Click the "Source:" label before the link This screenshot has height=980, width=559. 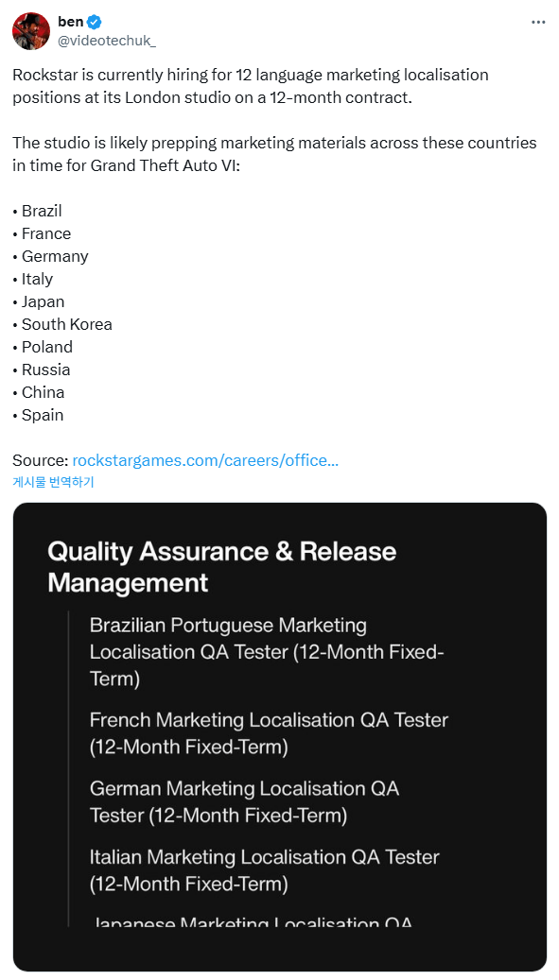click(40, 460)
